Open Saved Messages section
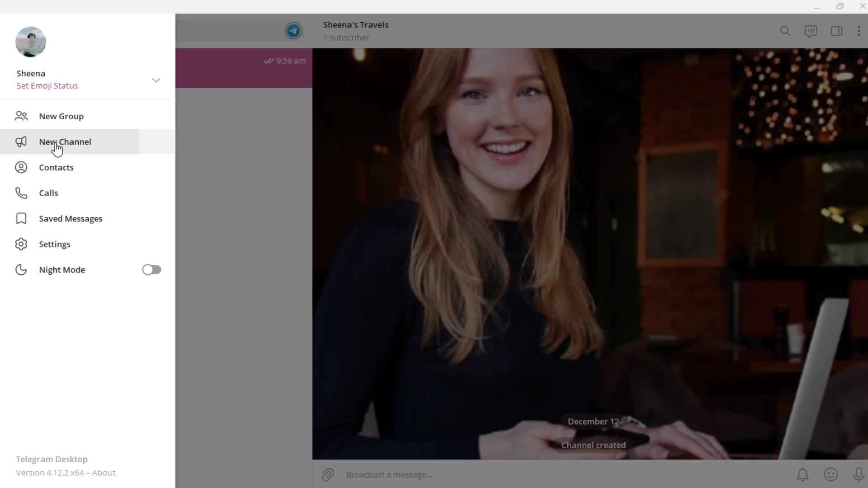 pyautogui.click(x=71, y=219)
